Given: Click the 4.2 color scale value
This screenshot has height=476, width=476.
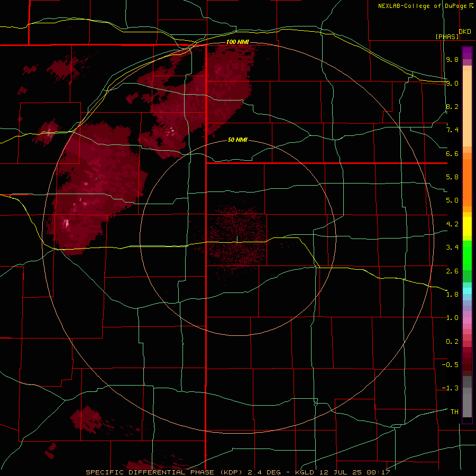Looking at the screenshot, I should tap(452, 224).
